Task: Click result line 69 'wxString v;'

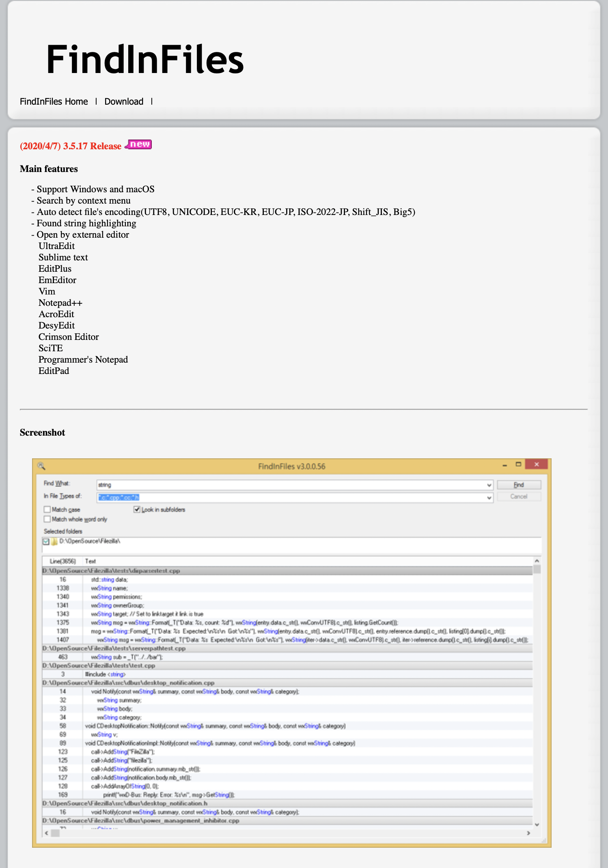Action: (x=287, y=735)
